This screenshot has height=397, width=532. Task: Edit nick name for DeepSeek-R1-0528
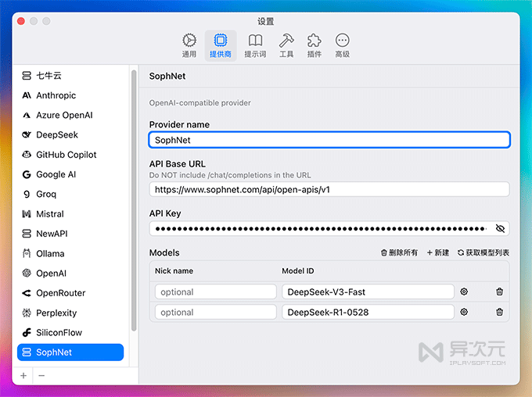coord(215,312)
